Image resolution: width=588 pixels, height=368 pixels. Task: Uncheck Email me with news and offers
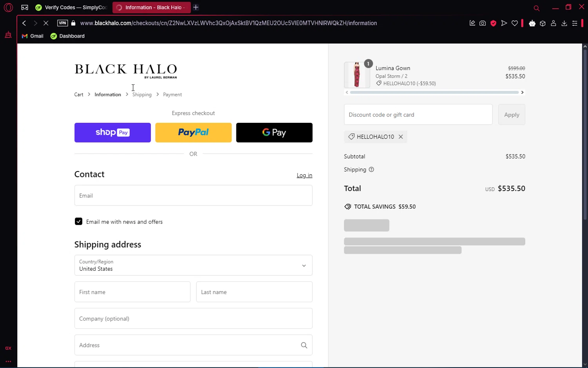(78, 222)
